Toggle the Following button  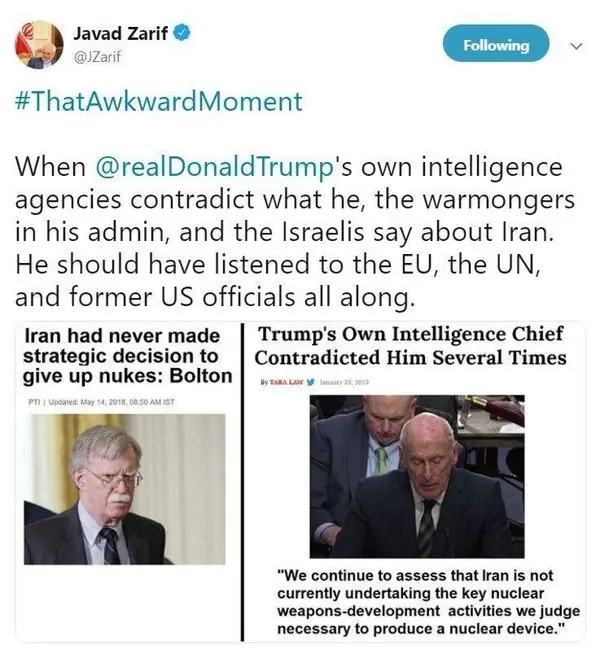495,45
